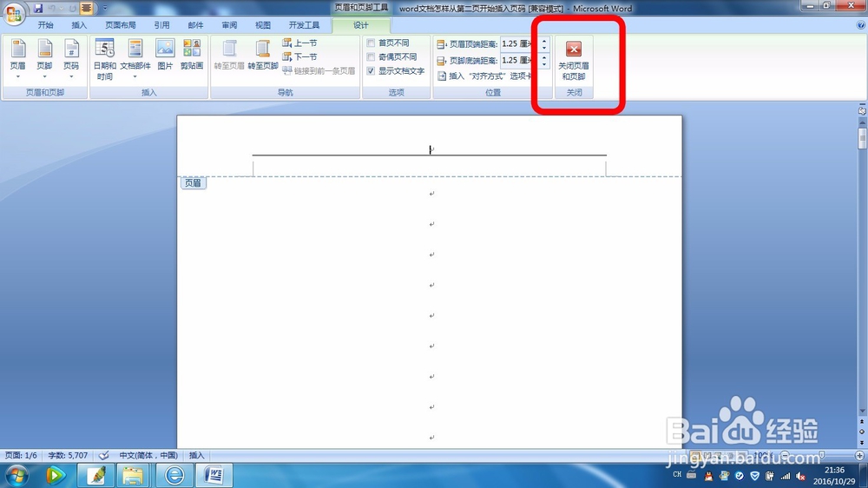The image size is (868, 488).
Task: Open the green media player taskbar icon
Action: [x=55, y=476]
